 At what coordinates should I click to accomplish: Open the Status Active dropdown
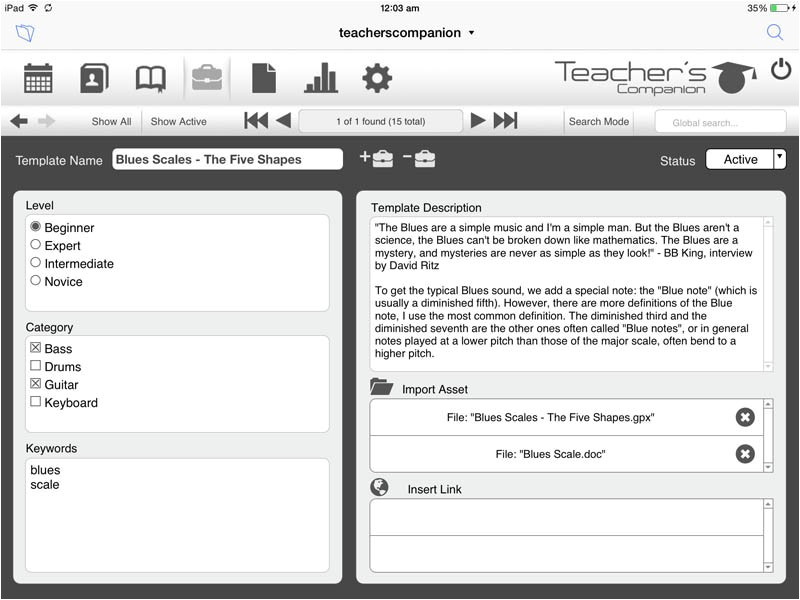click(x=745, y=159)
